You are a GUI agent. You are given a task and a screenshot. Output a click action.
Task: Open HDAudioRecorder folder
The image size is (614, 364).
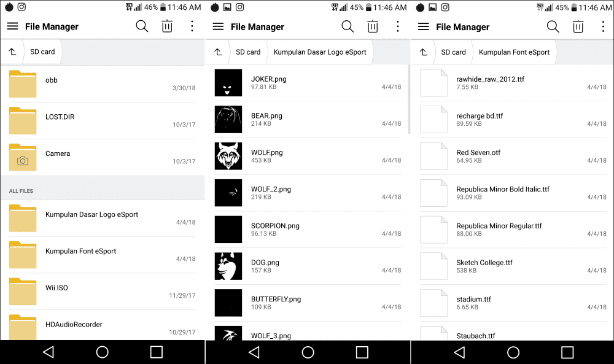(102, 326)
